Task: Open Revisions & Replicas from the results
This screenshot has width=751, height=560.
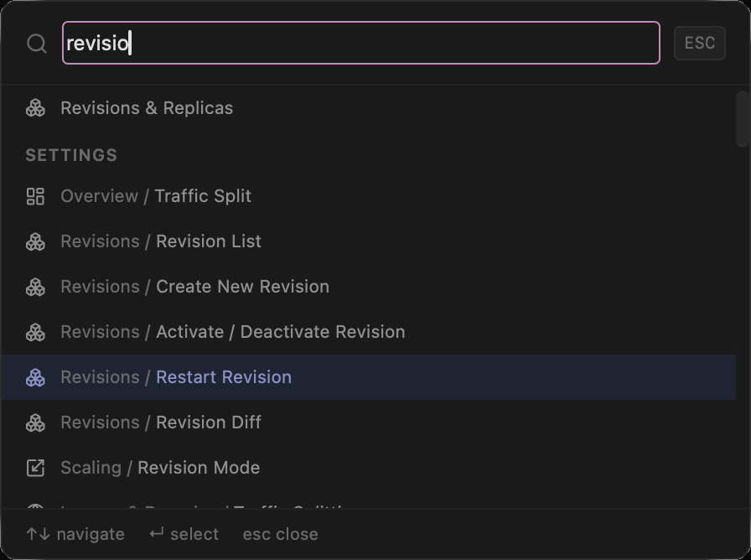Action: click(147, 107)
